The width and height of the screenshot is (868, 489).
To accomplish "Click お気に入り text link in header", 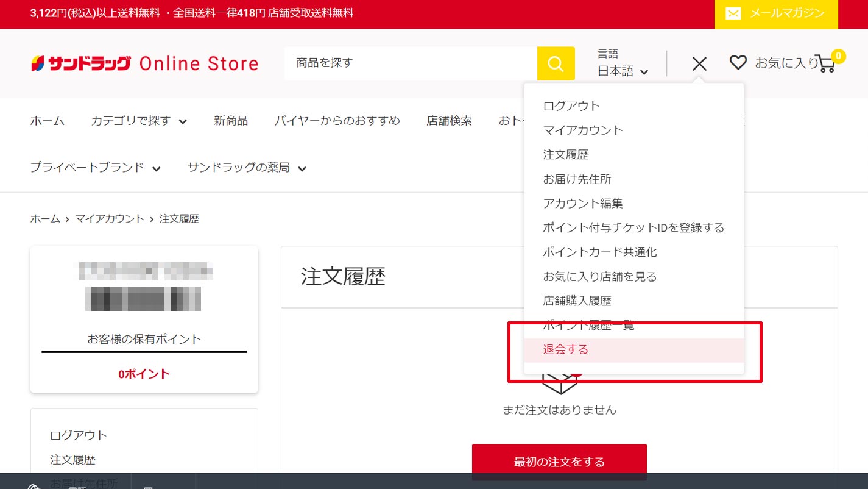I will (x=787, y=63).
